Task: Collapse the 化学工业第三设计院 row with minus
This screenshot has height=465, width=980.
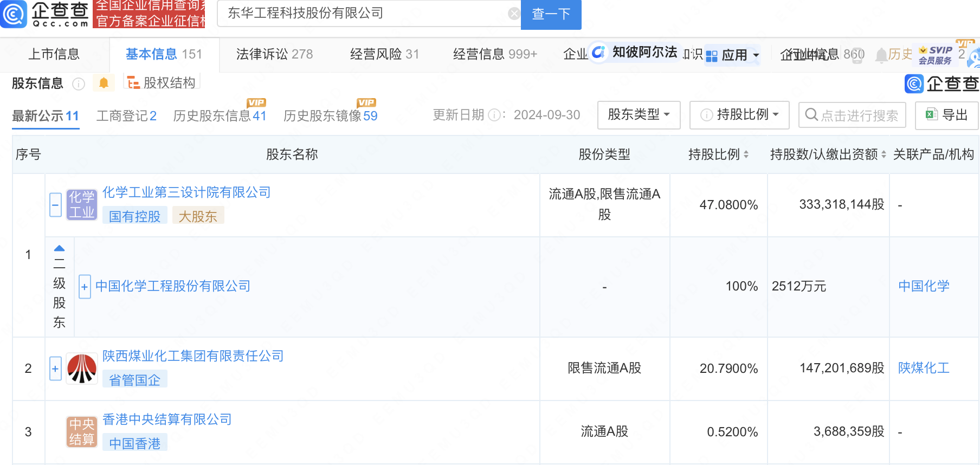Action: click(55, 205)
